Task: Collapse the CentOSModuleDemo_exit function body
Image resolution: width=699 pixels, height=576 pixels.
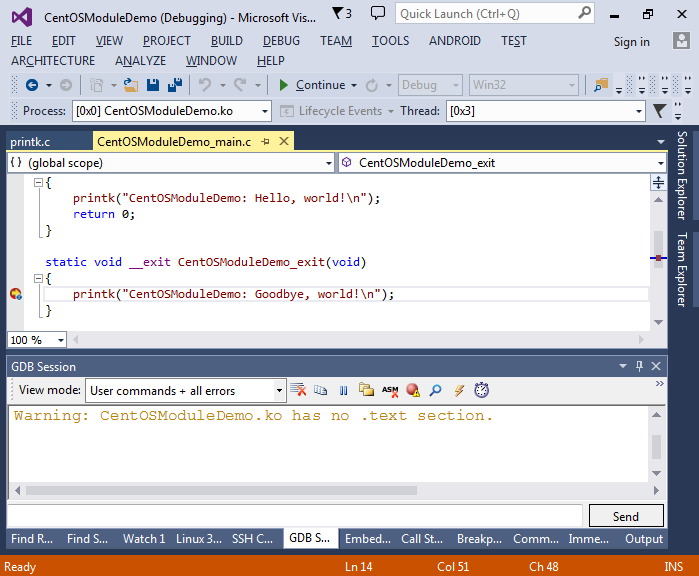Action: point(38,279)
